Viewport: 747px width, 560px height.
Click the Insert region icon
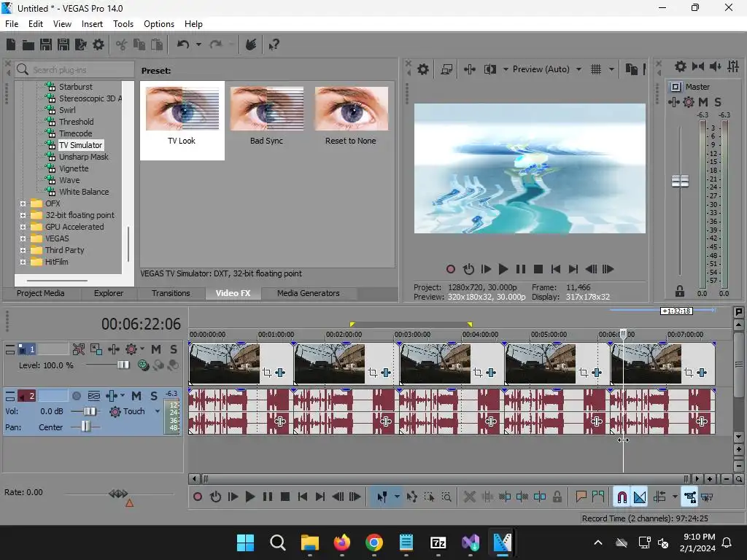pyautogui.click(x=598, y=497)
